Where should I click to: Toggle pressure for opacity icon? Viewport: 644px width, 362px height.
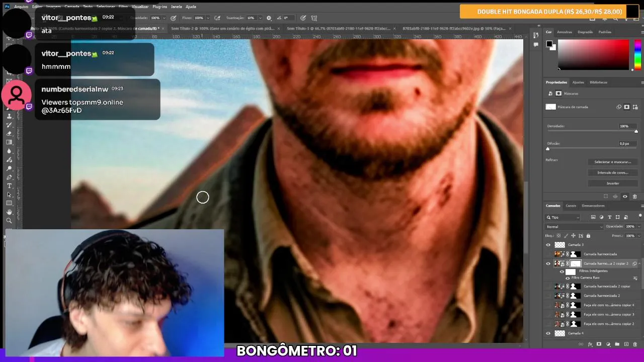[174, 18]
